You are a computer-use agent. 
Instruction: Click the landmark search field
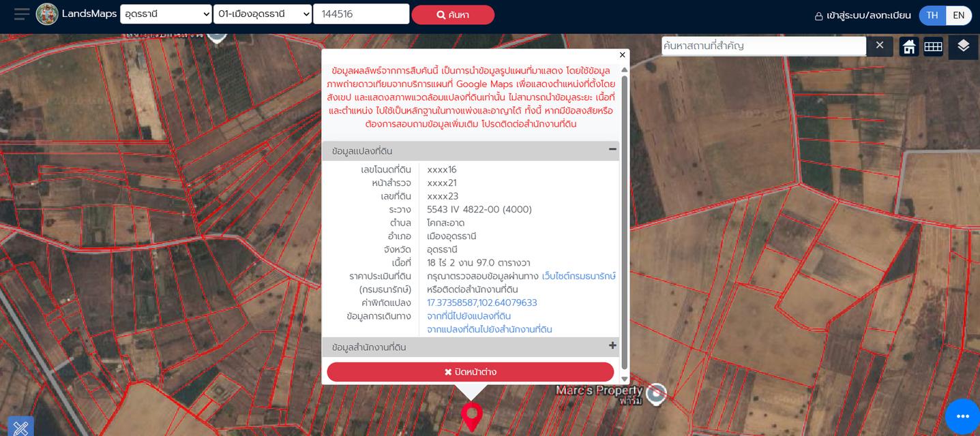(764, 46)
